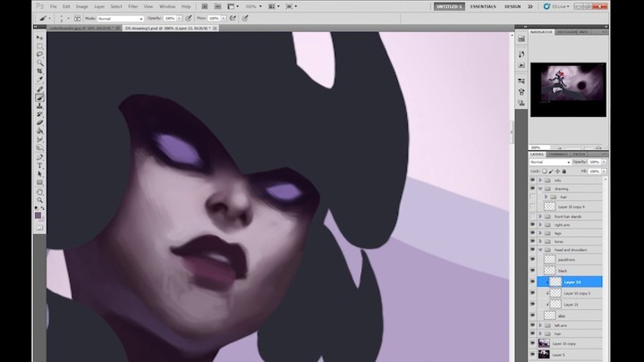Select the Path Selection tool
The image size is (644, 362).
(40, 174)
